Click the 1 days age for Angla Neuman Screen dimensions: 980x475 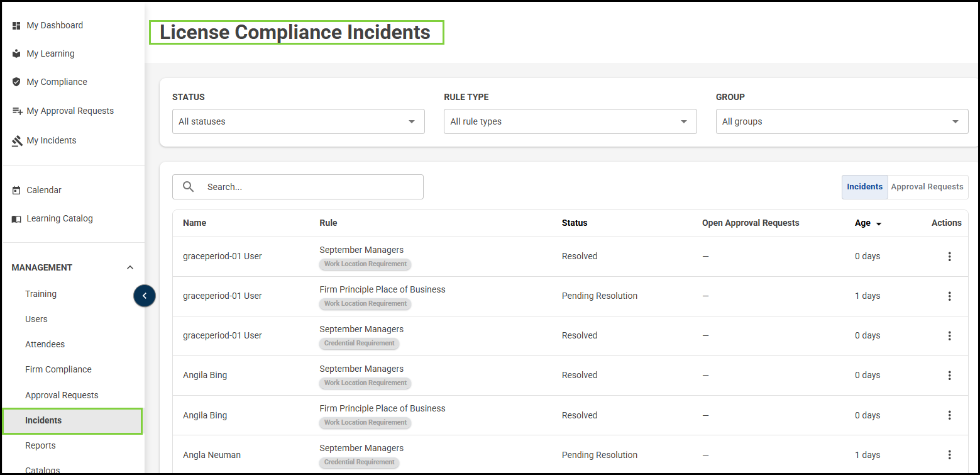[x=867, y=455]
